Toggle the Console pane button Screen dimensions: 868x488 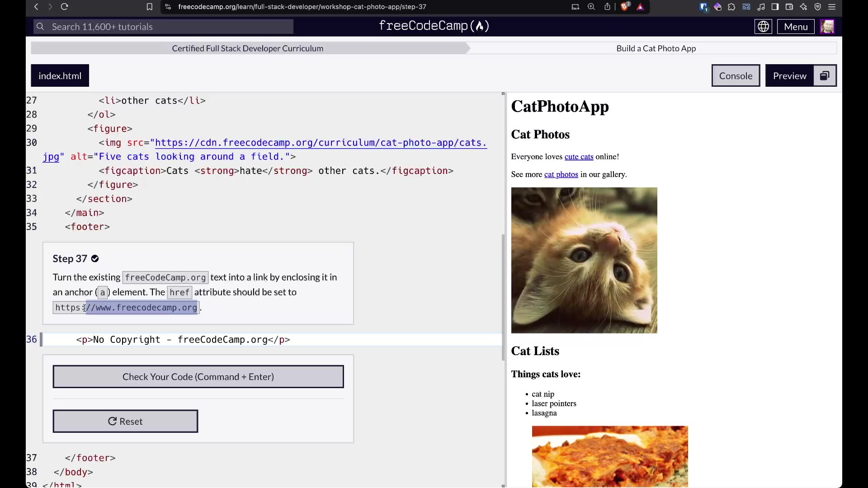[736, 75]
